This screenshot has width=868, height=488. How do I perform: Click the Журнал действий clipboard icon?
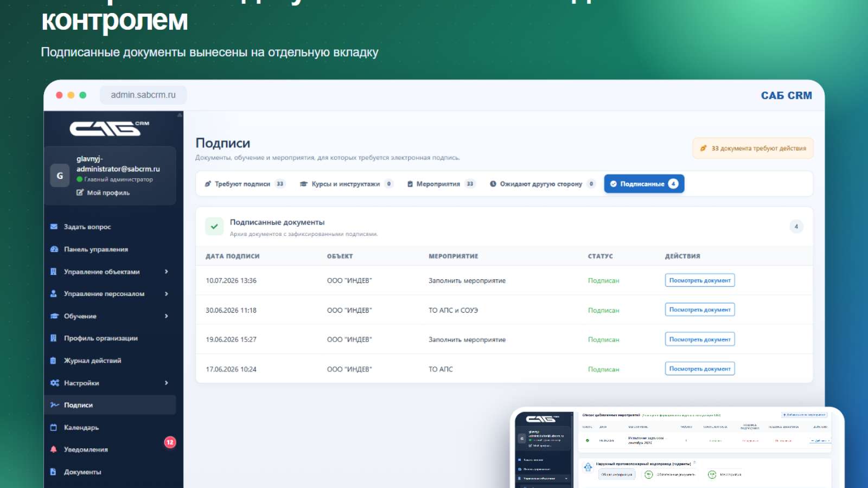53,361
